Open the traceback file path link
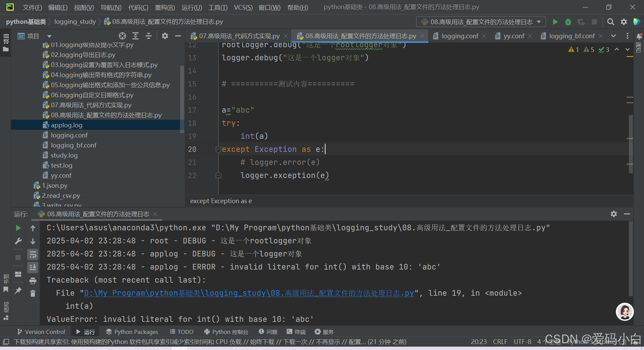The image size is (644, 350). (x=249, y=293)
